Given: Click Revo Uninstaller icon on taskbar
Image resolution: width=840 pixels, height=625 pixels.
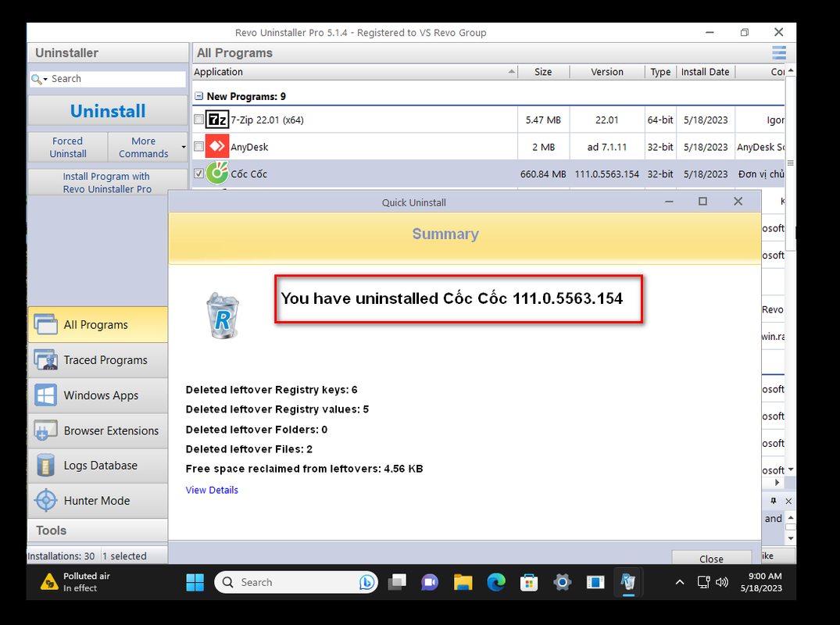Looking at the screenshot, I should click(628, 581).
